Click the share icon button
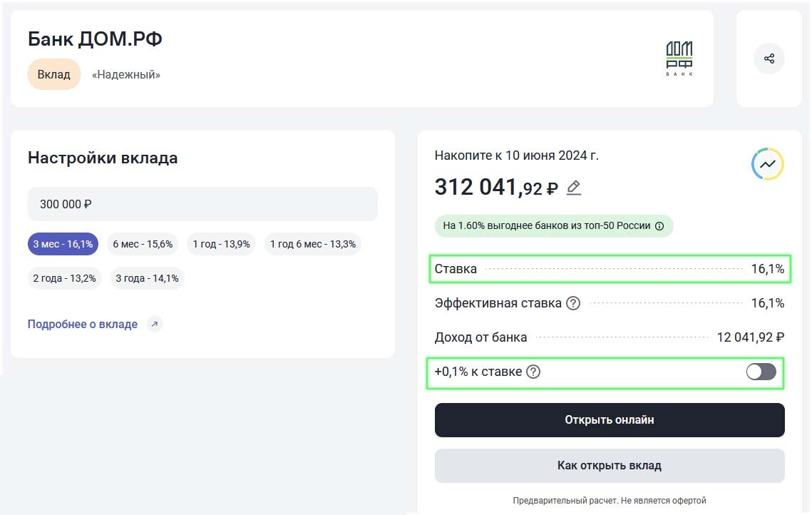 769,58
